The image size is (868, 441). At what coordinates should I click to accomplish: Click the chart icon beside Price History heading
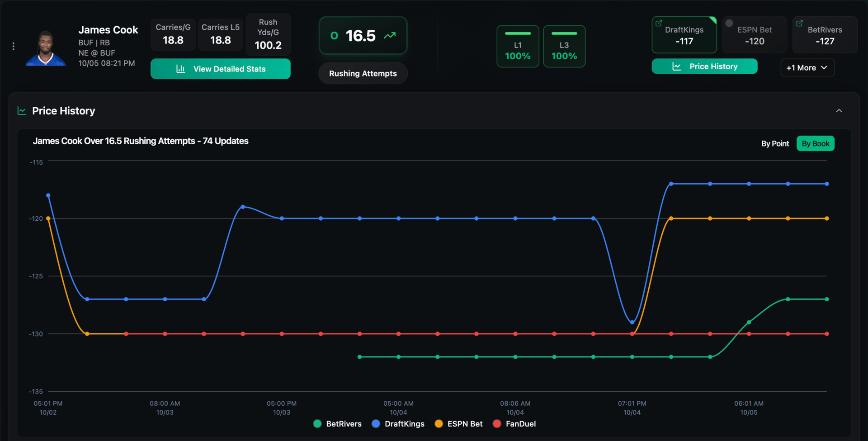22,111
